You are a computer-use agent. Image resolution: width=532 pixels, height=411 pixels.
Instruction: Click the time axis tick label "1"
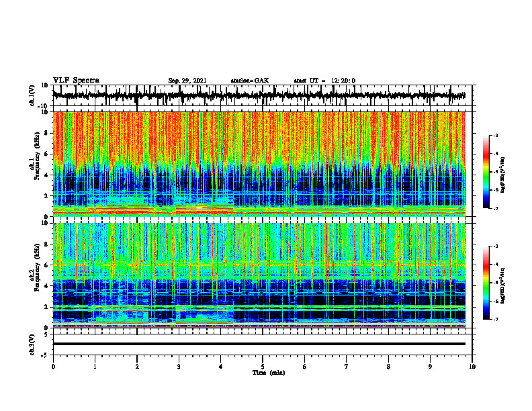pyautogui.click(x=95, y=367)
